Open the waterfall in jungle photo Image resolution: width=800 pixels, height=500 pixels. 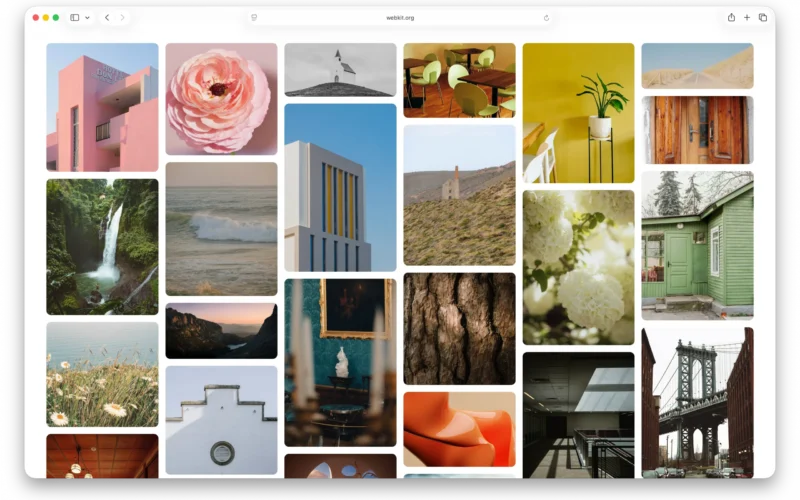[102, 246]
